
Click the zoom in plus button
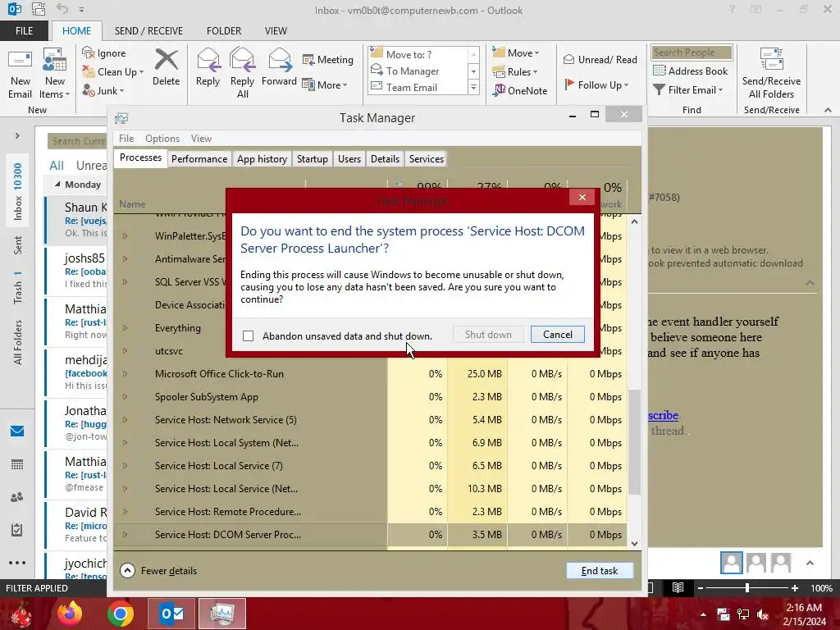[794, 587]
